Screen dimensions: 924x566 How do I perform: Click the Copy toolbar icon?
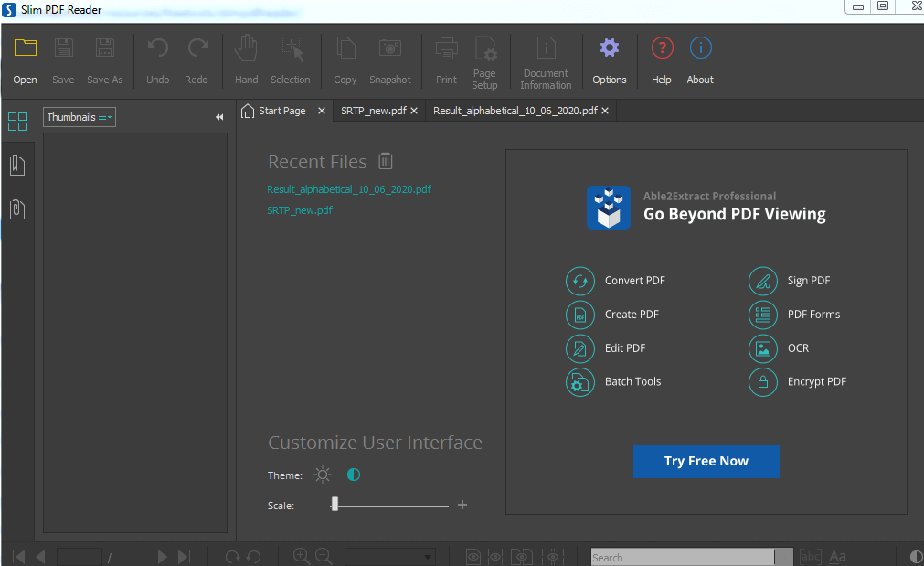[x=345, y=48]
